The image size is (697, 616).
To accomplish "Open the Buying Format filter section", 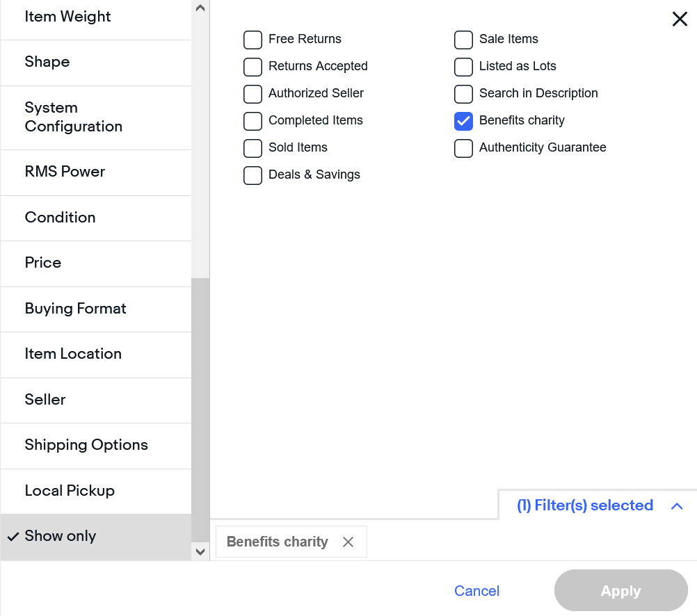I will [76, 309].
